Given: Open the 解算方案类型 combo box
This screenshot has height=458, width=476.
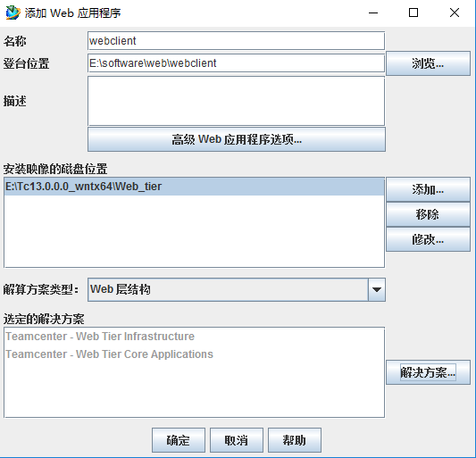Looking at the screenshot, I should [x=237, y=289].
